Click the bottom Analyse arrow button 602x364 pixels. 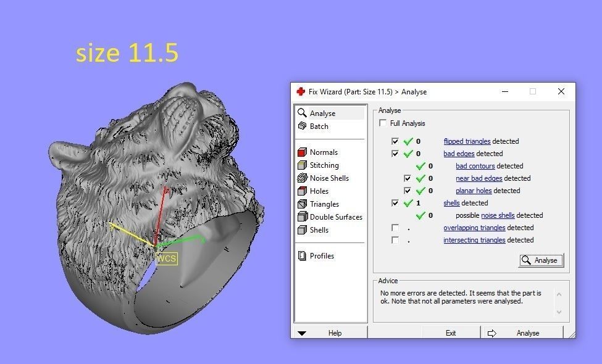click(x=523, y=333)
